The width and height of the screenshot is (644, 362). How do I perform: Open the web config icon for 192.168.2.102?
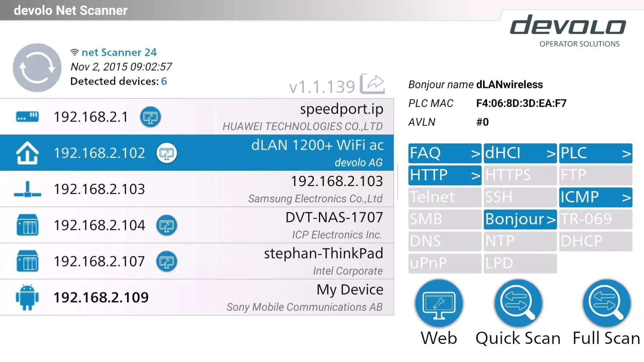(167, 153)
